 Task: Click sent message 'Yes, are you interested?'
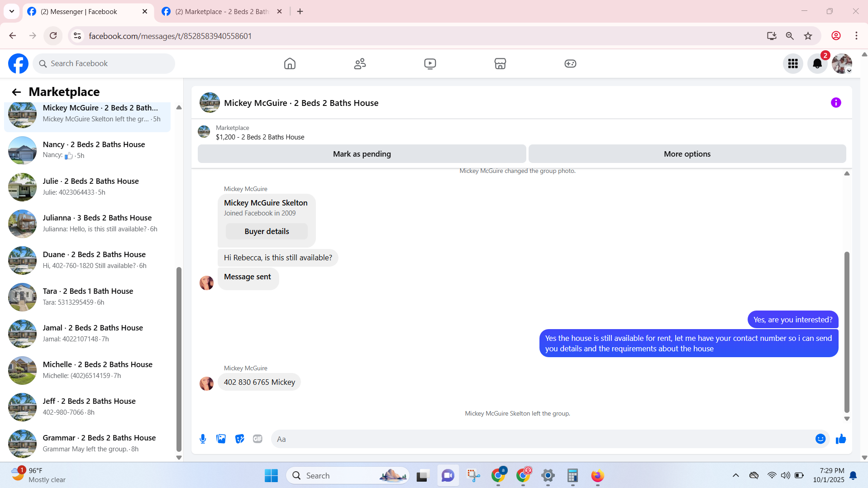[x=793, y=320]
